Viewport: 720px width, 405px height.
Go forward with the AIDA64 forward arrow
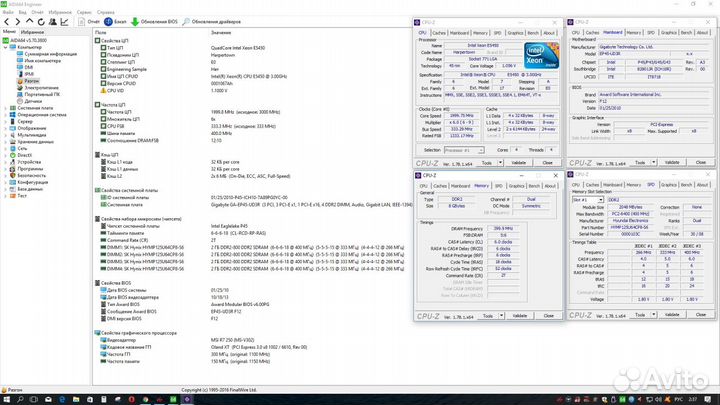pyautogui.click(x=17, y=22)
